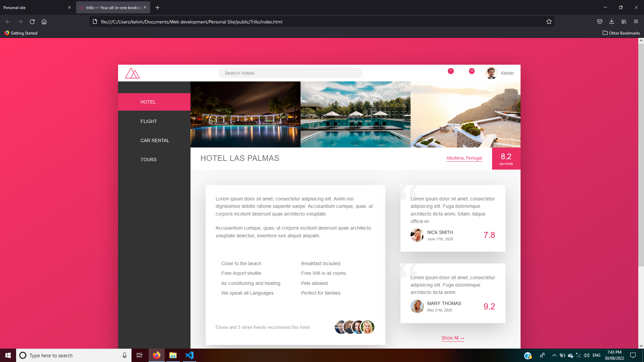Open Visual Studio Code from taskbar

190,355
